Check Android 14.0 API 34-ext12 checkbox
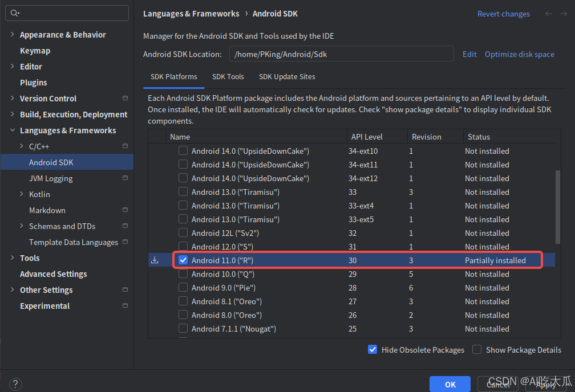 click(183, 178)
